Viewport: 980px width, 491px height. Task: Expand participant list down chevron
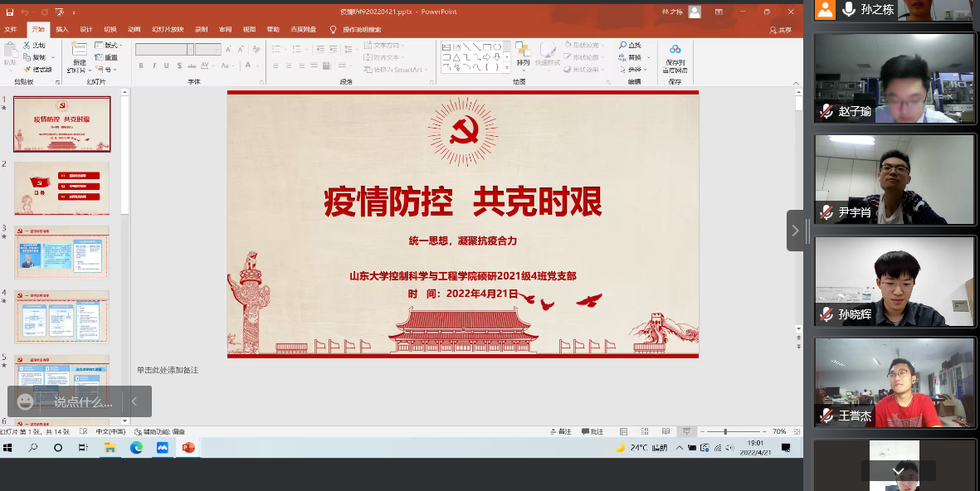pyautogui.click(x=898, y=471)
